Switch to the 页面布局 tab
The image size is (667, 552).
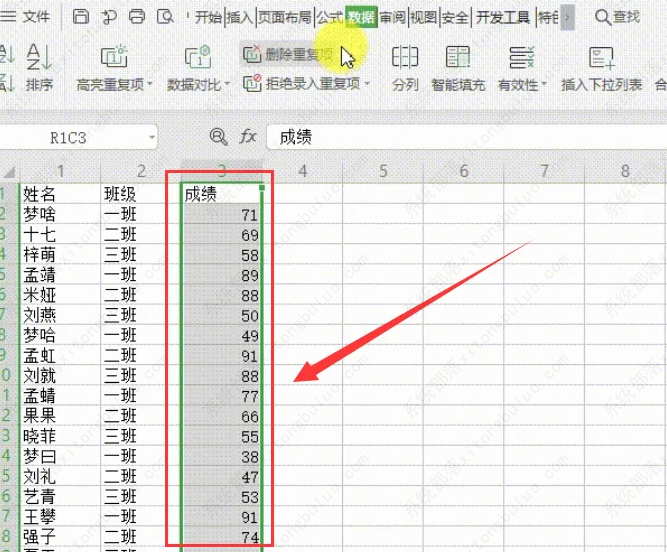[285, 17]
